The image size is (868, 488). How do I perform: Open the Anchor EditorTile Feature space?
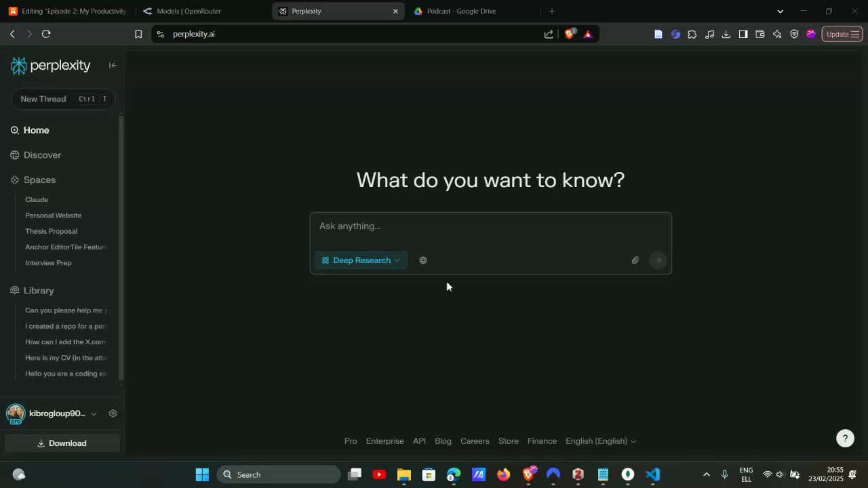click(66, 247)
